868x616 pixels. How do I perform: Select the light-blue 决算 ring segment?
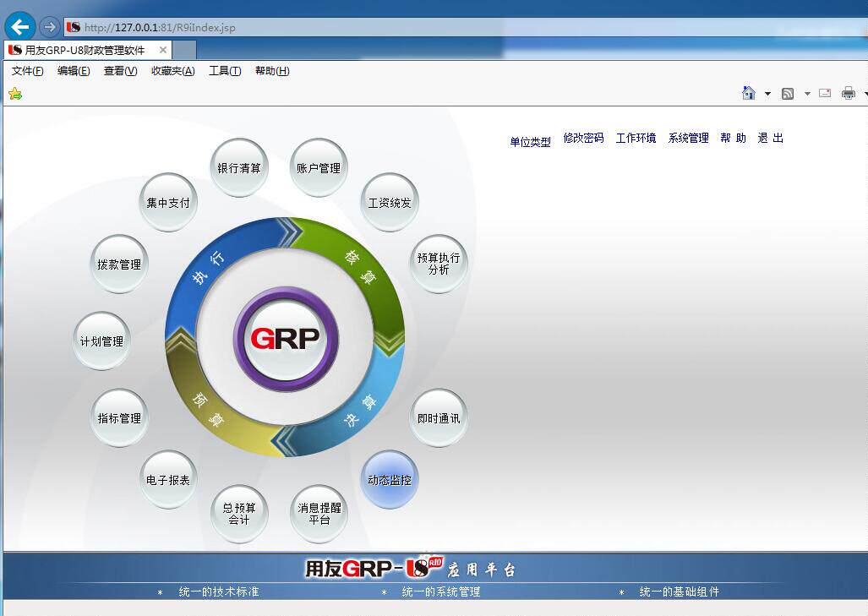[361, 411]
